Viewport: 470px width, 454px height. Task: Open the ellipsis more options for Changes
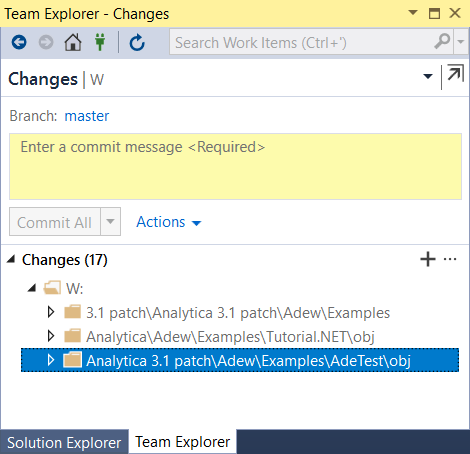click(450, 259)
